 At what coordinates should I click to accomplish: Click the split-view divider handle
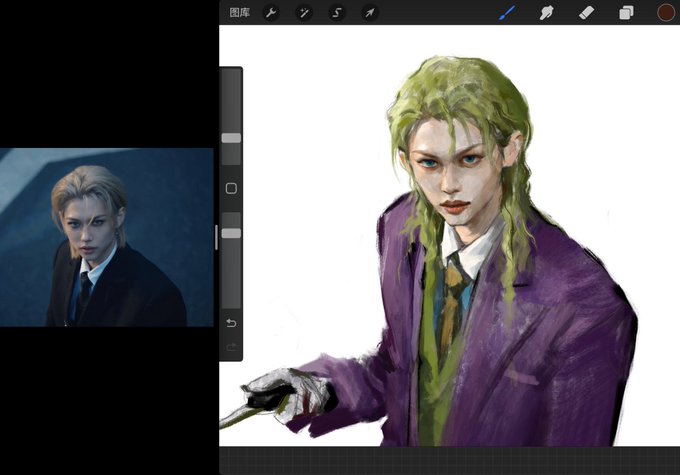[216, 237]
